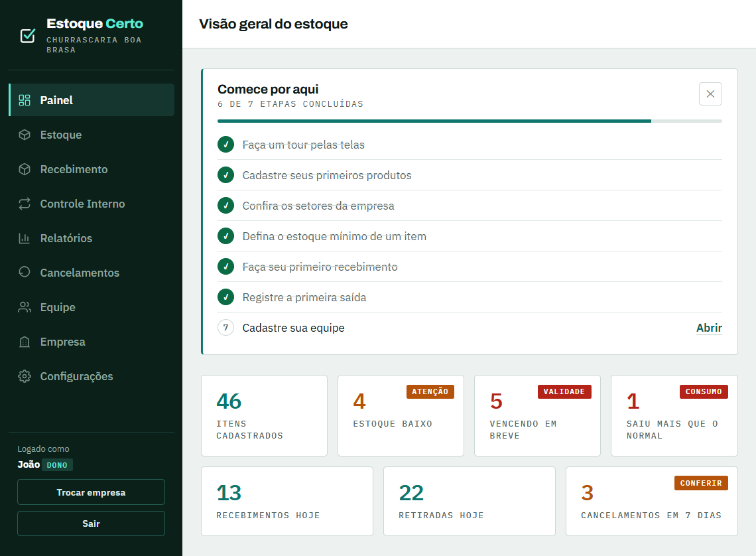Click the Sair button

click(x=91, y=523)
